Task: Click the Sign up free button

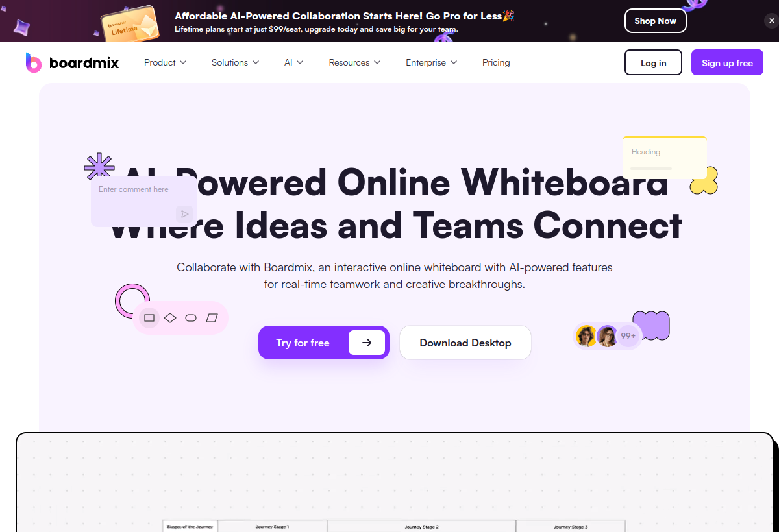Action: pos(727,62)
